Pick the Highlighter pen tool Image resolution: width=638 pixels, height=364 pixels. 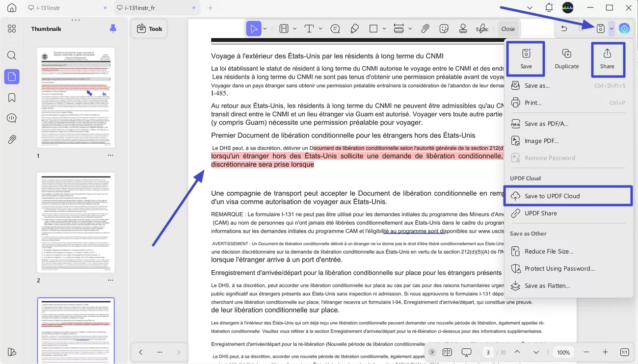coord(354,28)
